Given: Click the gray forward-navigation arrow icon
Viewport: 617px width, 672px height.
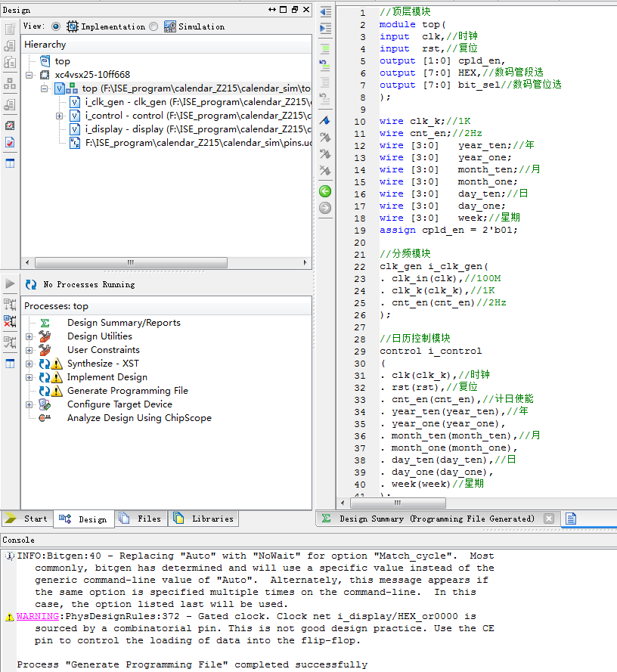Looking at the screenshot, I should tap(324, 208).
